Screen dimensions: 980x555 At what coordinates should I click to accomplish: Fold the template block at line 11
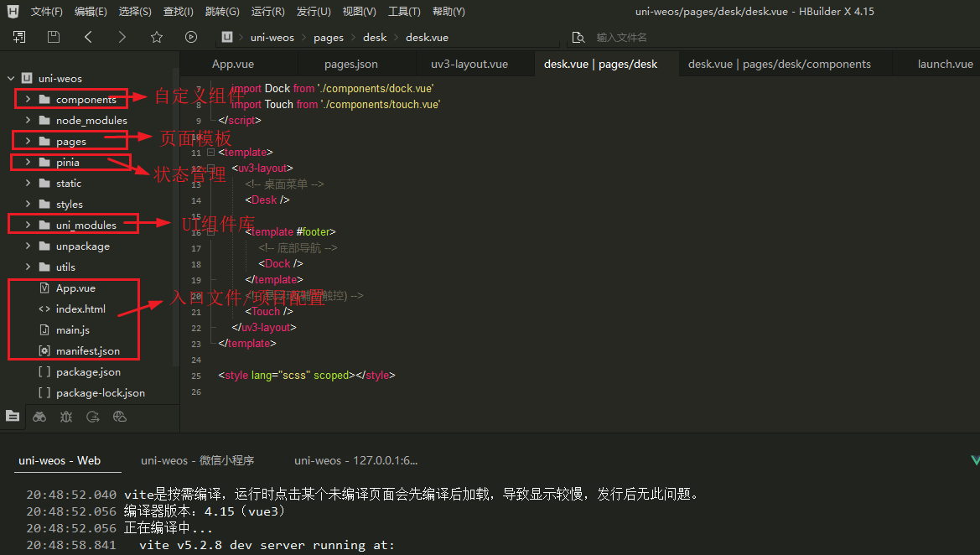click(x=210, y=152)
